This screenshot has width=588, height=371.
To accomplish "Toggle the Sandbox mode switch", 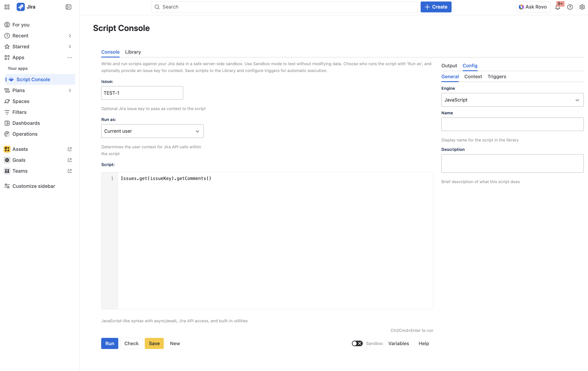I will (357, 343).
